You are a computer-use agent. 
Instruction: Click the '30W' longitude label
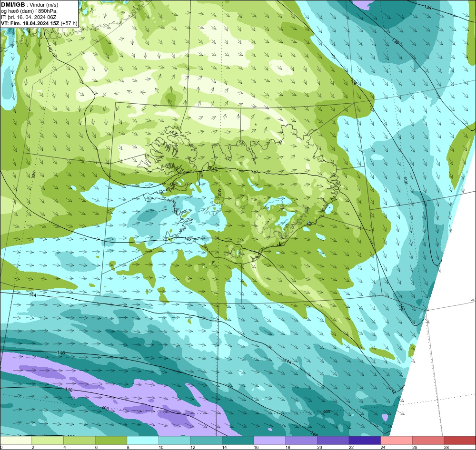coord(33,175)
